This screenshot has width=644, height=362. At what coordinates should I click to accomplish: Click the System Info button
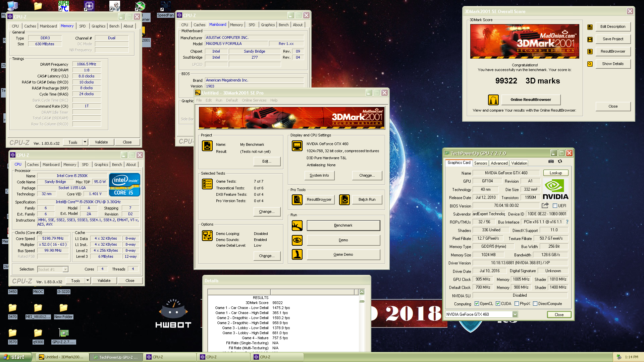319,176
